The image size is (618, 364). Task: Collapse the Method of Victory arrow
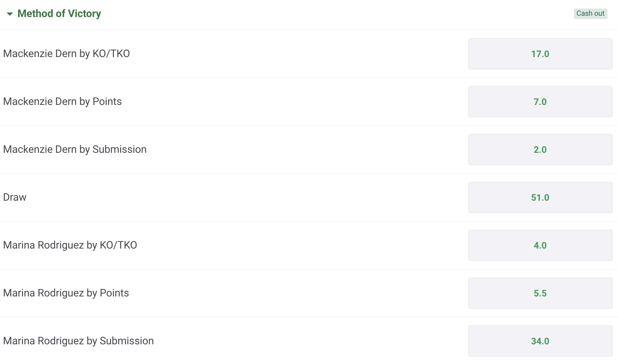pos(10,14)
